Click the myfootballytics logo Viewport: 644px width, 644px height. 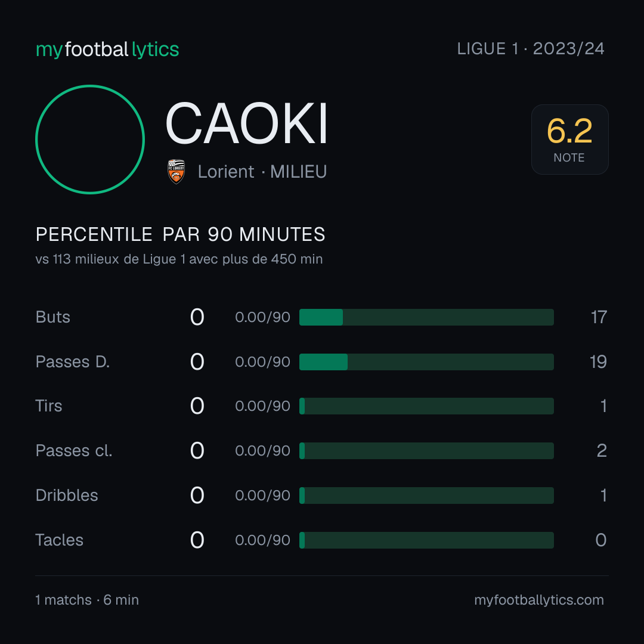pyautogui.click(x=107, y=49)
